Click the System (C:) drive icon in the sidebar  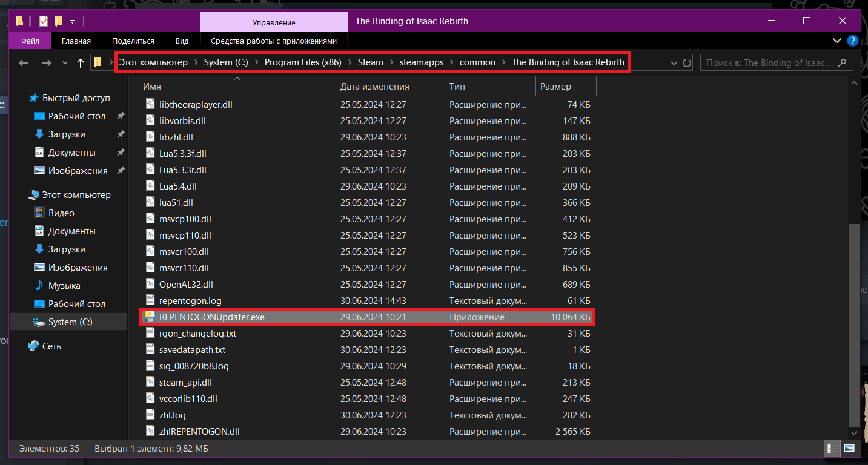[x=39, y=322]
